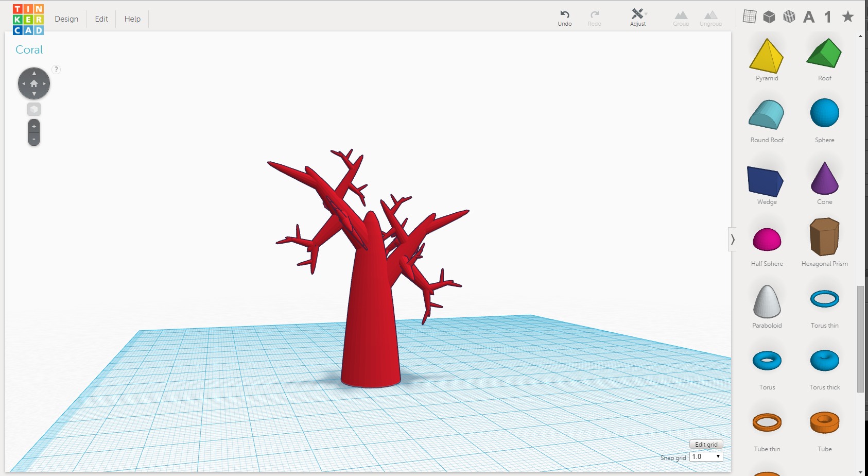Select the workplane grid icon
868x476 pixels.
[750, 16]
